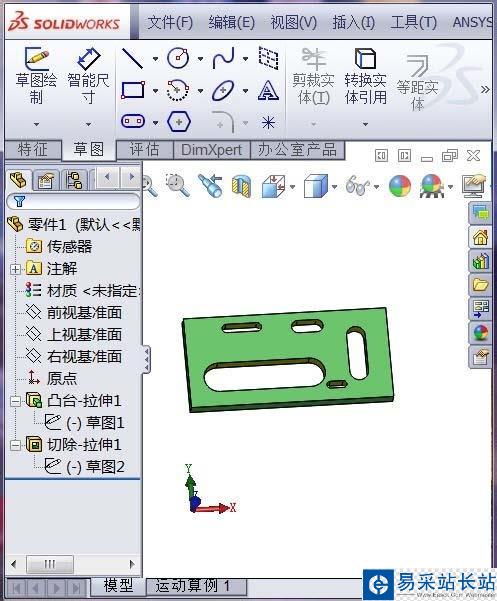Open the Slot tool dropdown arrow

click(155, 123)
